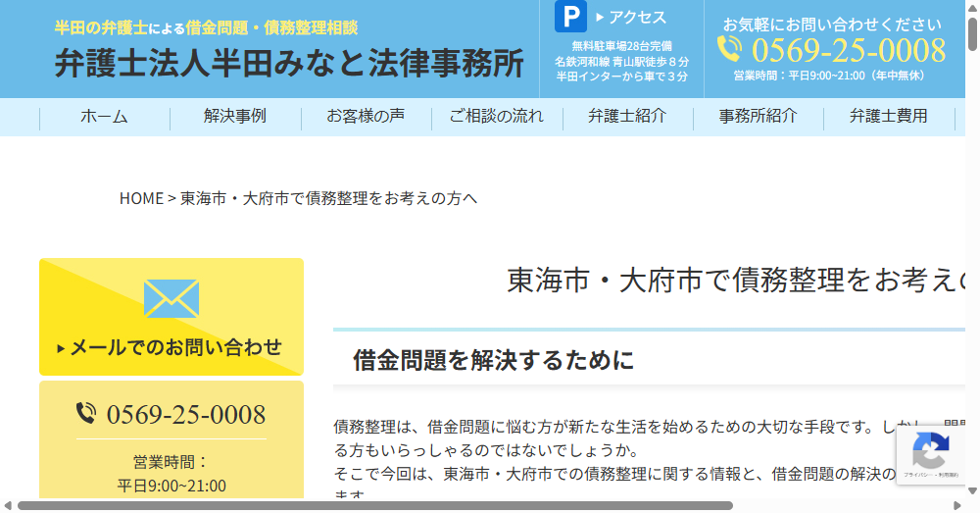Click the blue envelope mail icon
The width and height of the screenshot is (980, 513).
171,298
